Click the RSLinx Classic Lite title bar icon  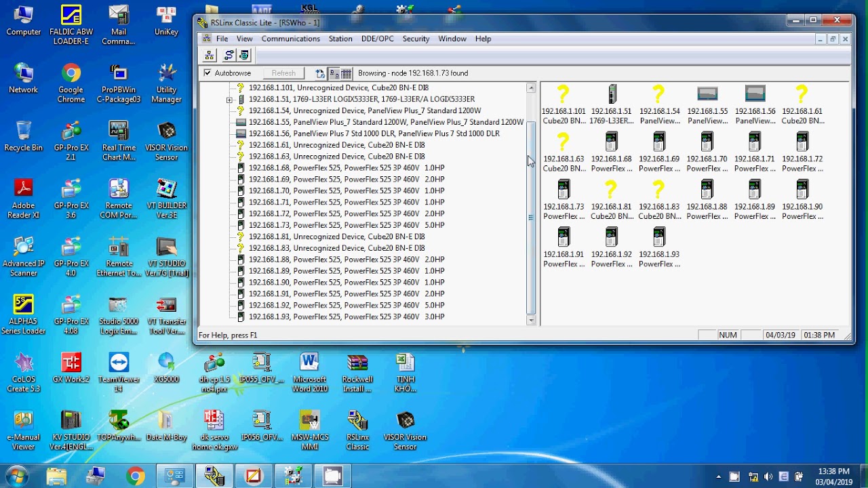point(203,22)
